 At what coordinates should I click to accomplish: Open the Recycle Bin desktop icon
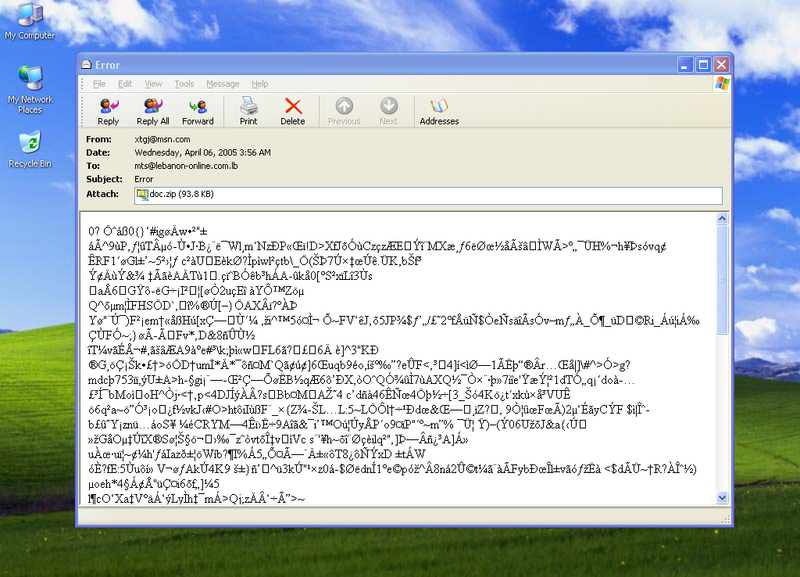click(x=30, y=149)
